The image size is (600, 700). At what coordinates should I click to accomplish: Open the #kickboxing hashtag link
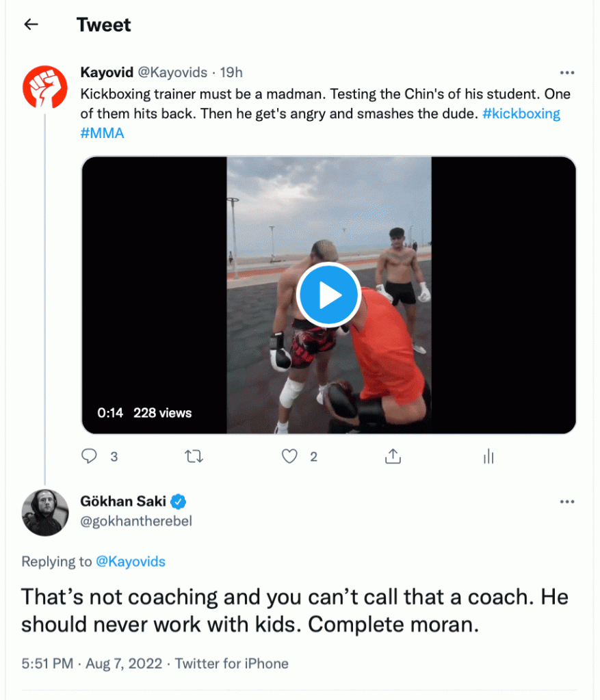tap(521, 114)
